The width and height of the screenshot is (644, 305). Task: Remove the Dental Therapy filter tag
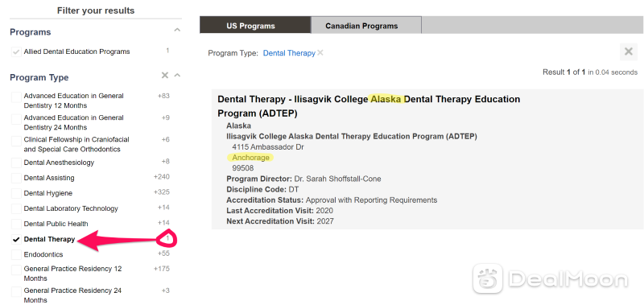tap(320, 53)
